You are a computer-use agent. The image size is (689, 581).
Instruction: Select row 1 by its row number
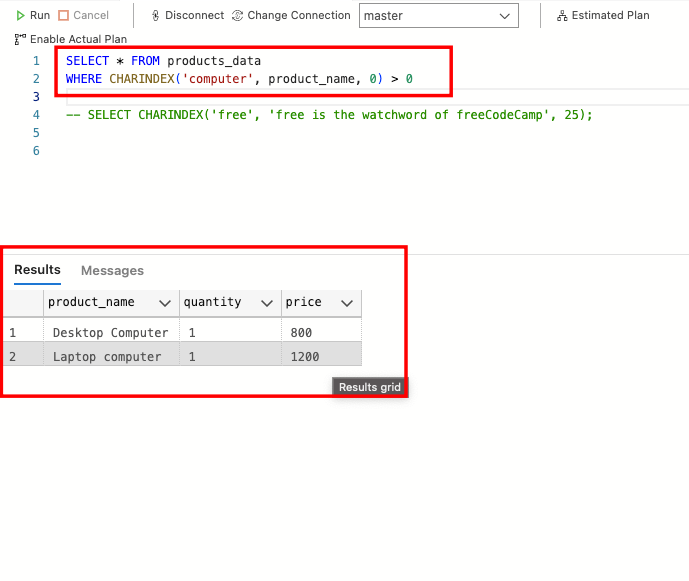point(13,332)
